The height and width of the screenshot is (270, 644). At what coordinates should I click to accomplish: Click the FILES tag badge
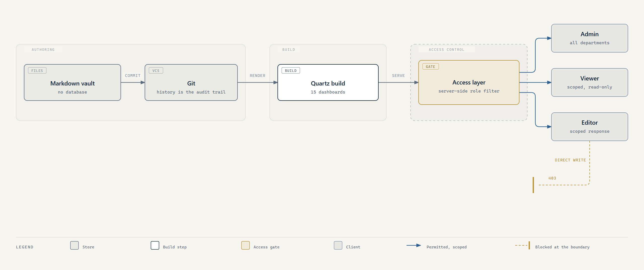[x=37, y=71]
